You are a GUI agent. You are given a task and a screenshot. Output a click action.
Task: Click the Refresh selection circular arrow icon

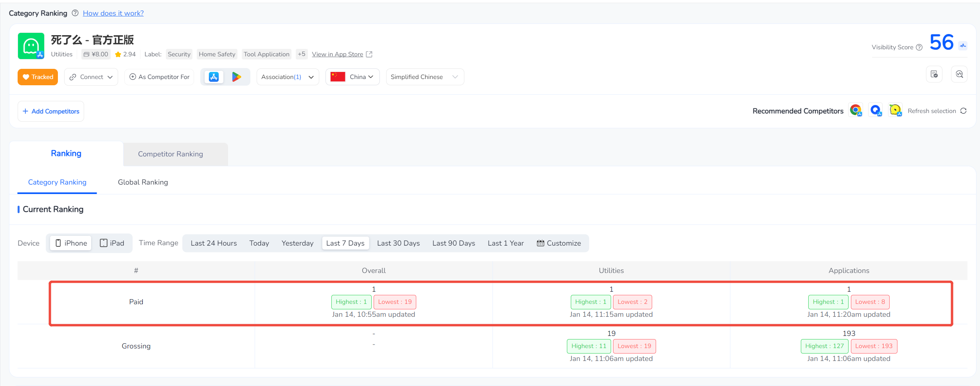[x=964, y=111]
